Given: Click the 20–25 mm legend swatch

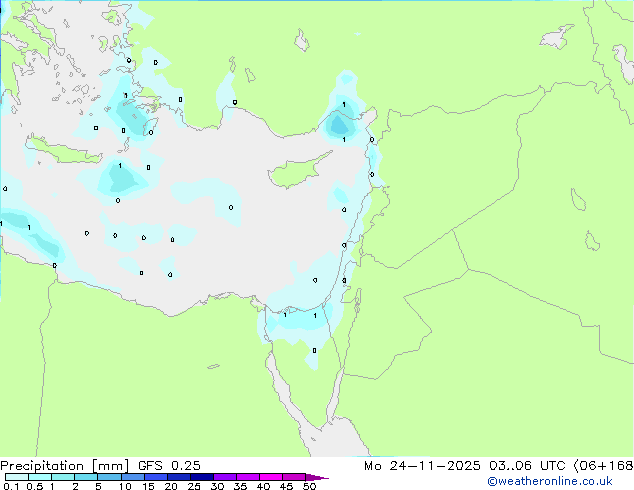Looking at the screenshot, I should click(x=178, y=477).
